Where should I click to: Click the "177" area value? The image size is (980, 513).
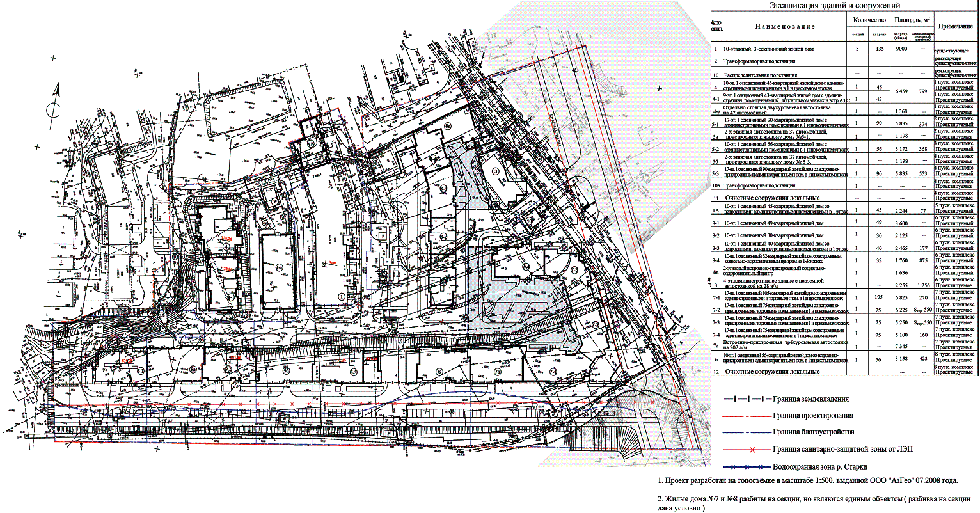922,248
